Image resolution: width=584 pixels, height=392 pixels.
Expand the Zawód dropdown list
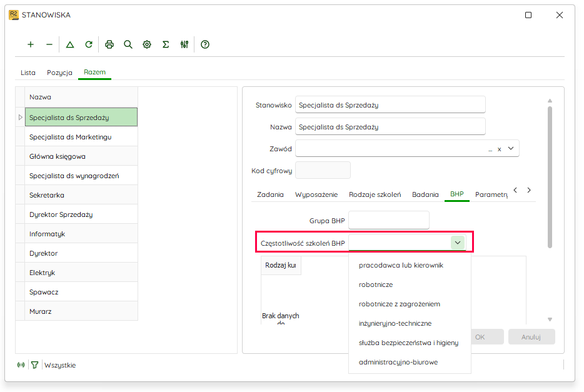point(511,149)
